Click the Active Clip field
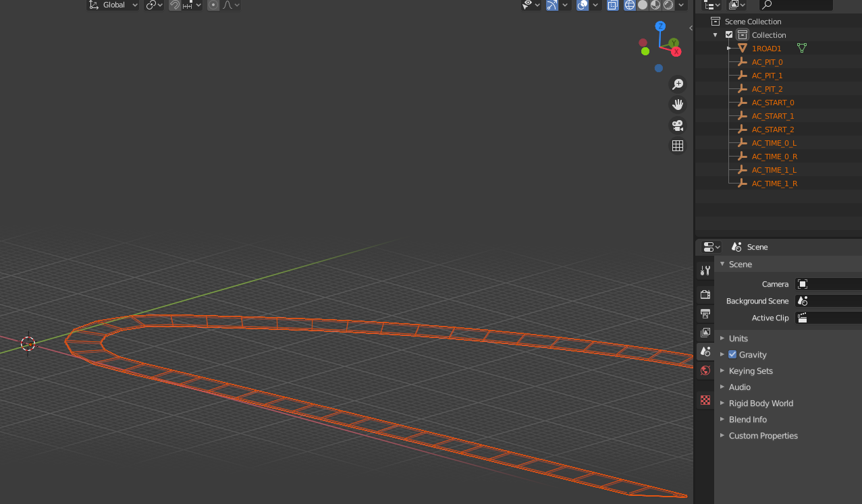This screenshot has width=862, height=504. (828, 318)
